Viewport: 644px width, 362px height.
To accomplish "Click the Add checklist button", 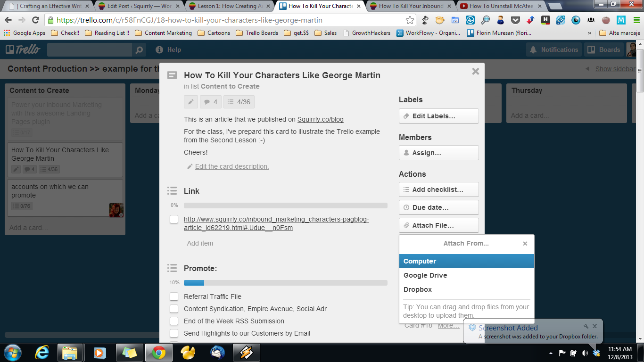I will [438, 189].
